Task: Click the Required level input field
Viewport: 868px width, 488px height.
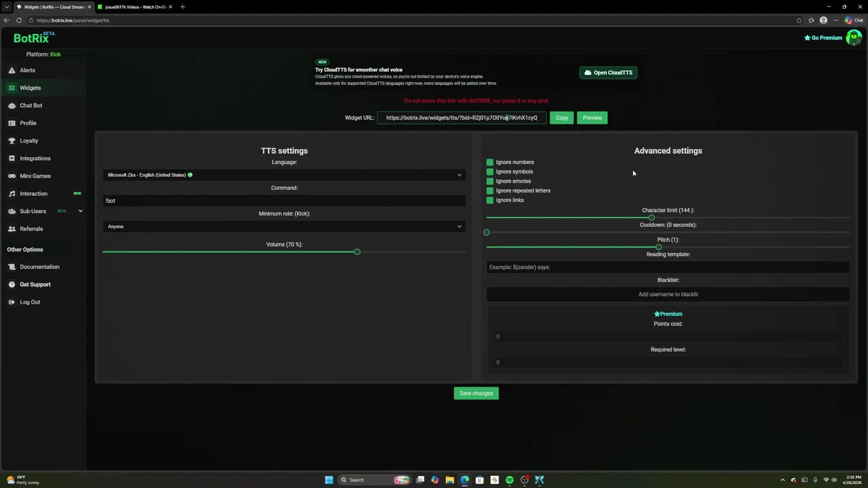Action: point(668,363)
